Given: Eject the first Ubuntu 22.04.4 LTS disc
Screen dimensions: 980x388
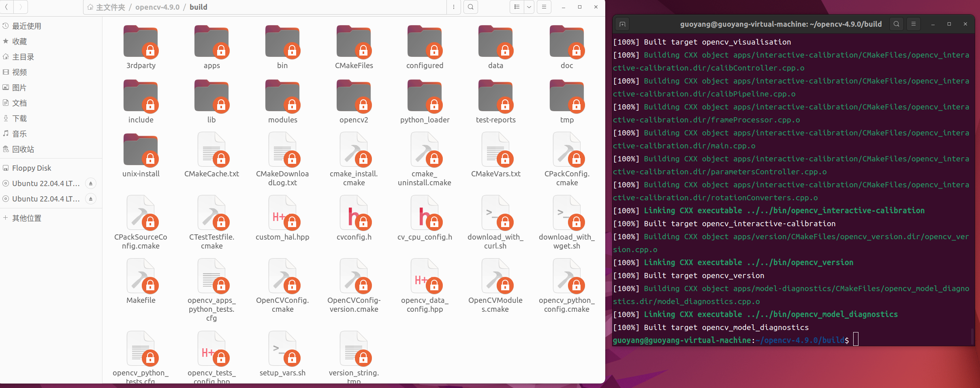Looking at the screenshot, I should [x=91, y=183].
